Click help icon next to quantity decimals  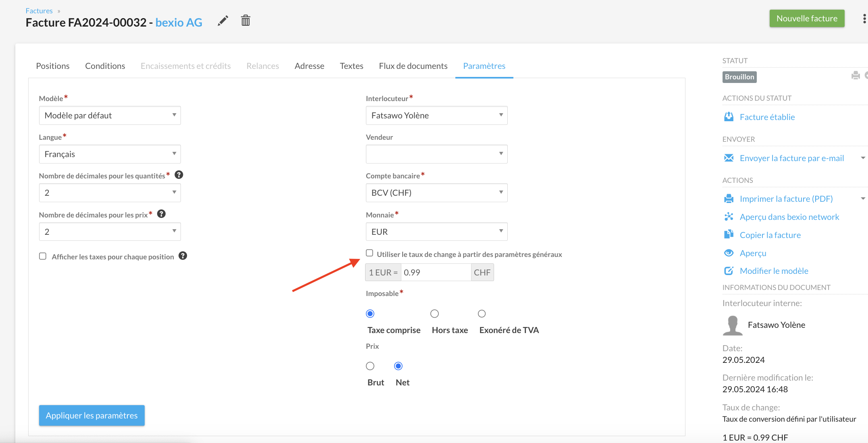(179, 175)
